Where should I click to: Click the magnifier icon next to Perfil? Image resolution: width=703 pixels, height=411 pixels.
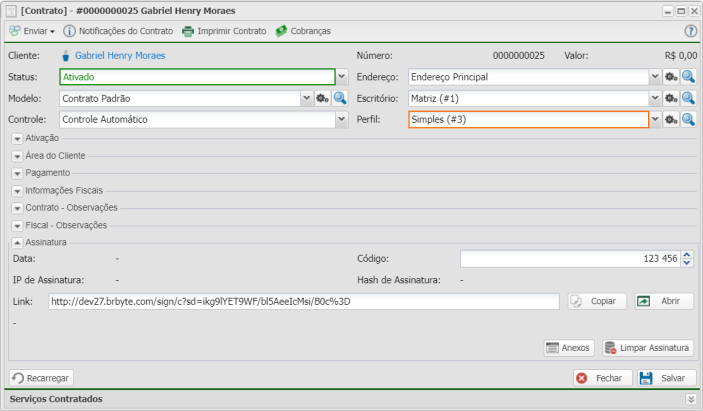pyautogui.click(x=688, y=119)
